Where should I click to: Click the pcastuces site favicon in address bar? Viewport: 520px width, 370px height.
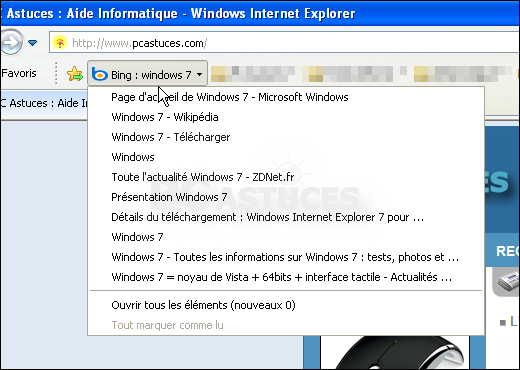[60, 43]
